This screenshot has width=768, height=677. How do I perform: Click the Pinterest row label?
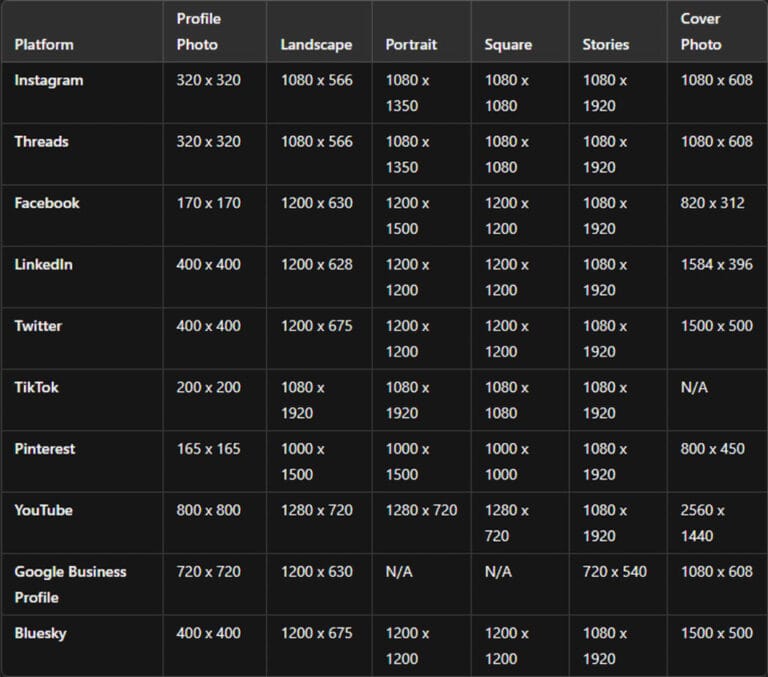[x=44, y=449]
